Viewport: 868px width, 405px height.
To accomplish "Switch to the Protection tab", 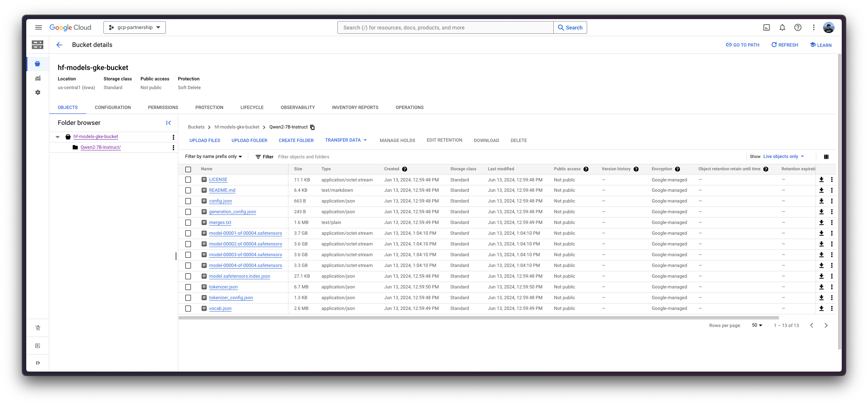I will 209,107.
